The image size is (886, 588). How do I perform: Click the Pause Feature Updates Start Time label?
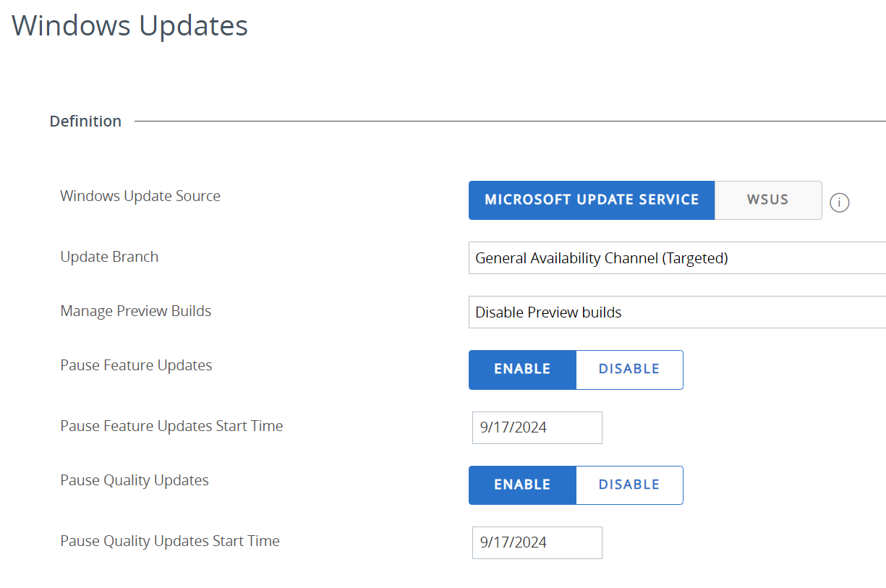171,426
